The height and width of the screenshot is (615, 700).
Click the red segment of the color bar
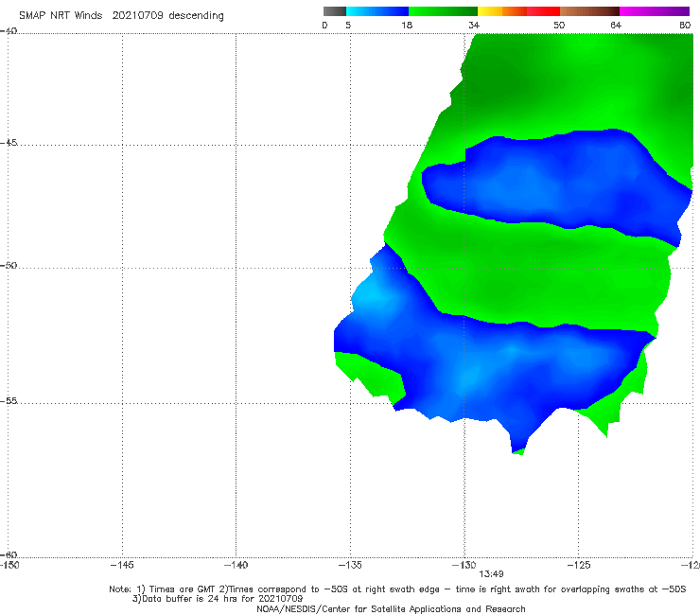pyautogui.click(x=543, y=11)
